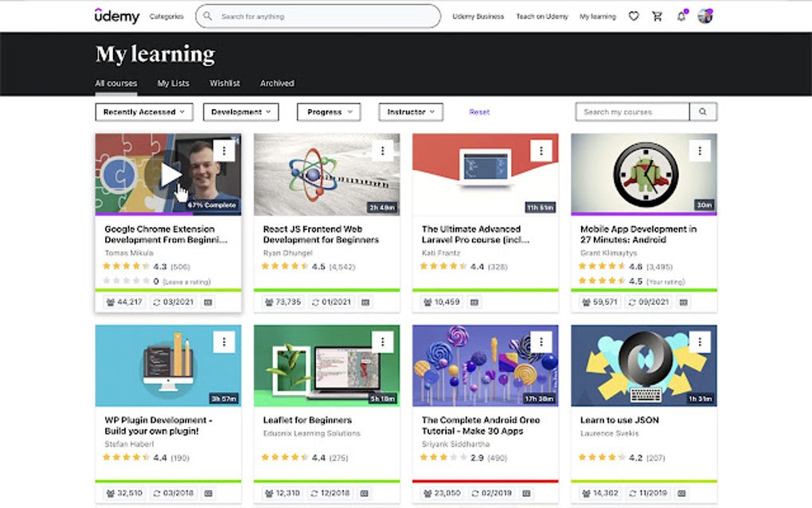Open Udemy Business link
Image resolution: width=812 pixels, height=508 pixels.
pos(478,17)
